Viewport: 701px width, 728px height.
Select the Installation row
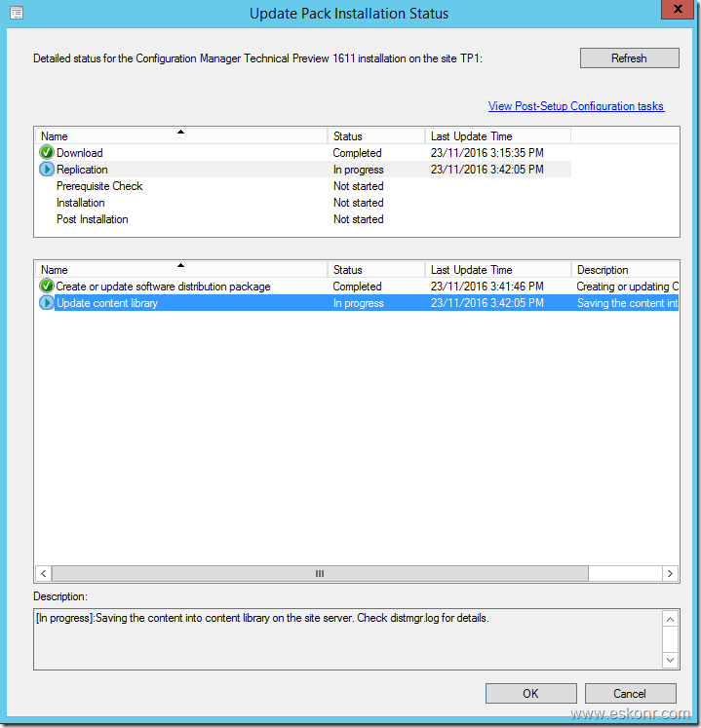[304, 203]
